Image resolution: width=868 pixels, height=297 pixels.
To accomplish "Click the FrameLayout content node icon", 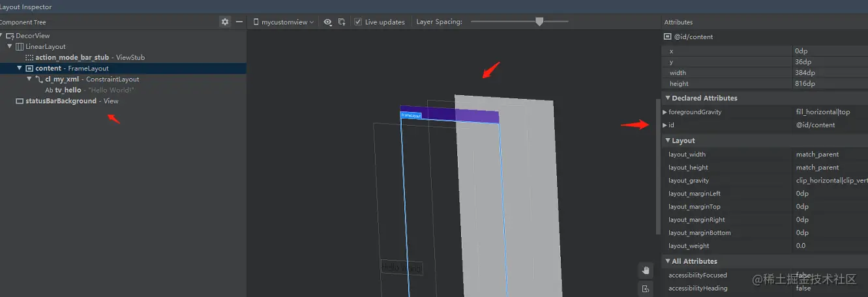I will point(29,68).
